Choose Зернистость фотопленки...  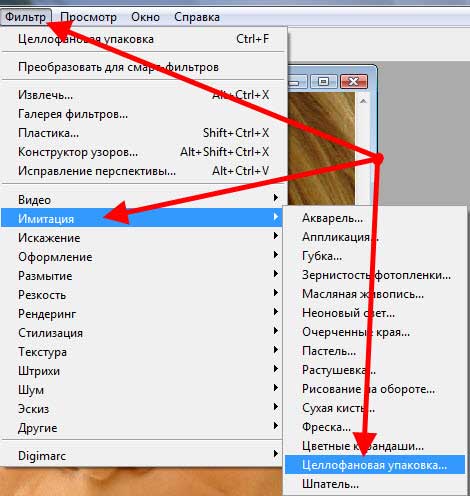[x=375, y=275]
